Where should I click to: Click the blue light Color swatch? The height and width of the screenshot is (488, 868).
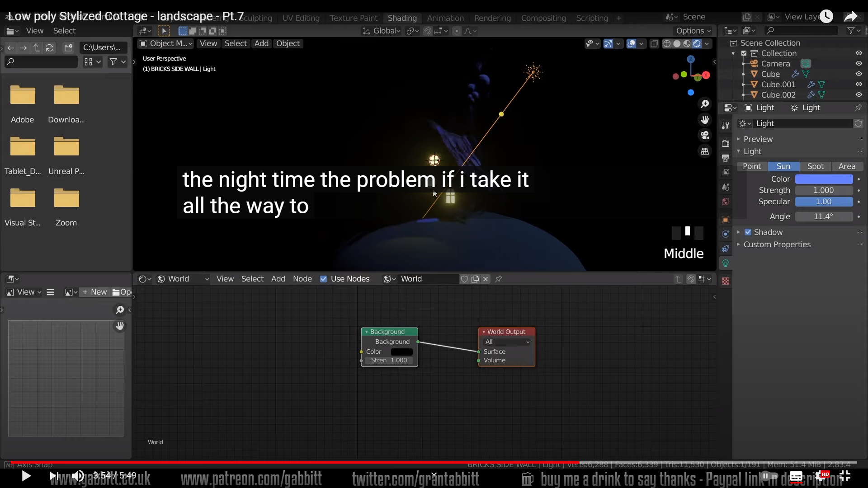click(x=824, y=179)
